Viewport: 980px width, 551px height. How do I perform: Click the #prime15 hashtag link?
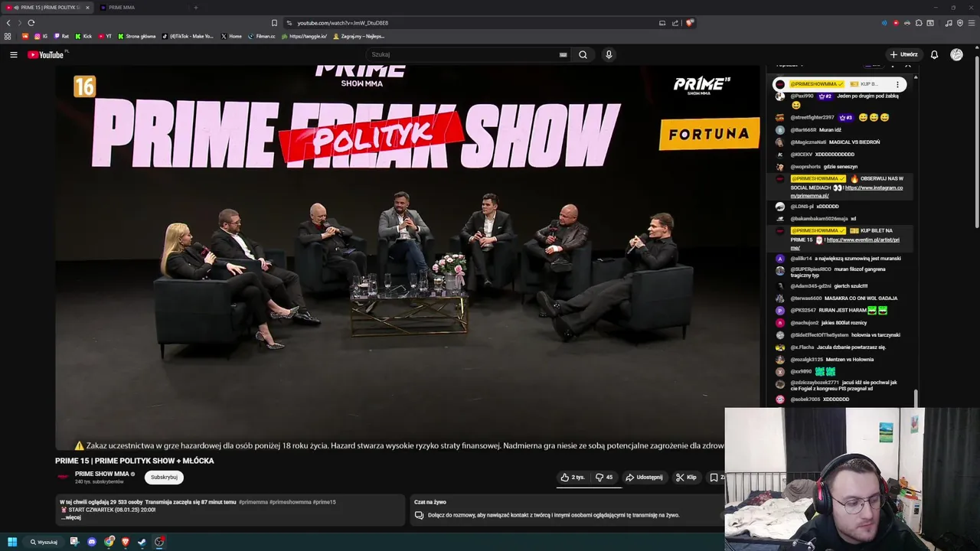click(x=324, y=502)
